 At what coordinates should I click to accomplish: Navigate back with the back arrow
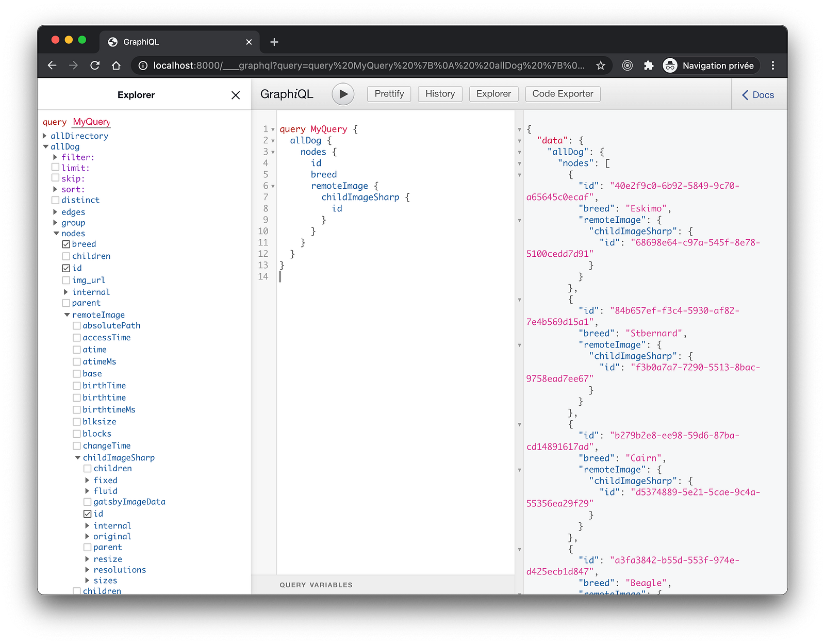52,65
